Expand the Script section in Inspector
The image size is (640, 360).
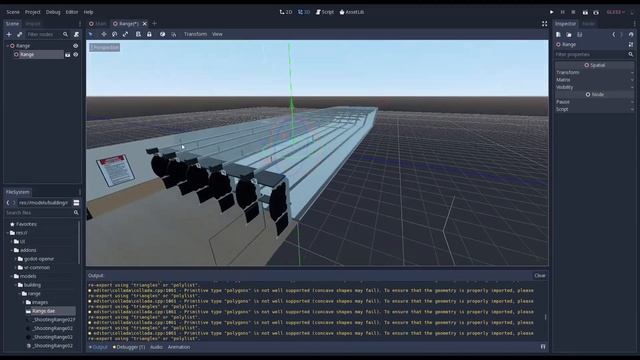click(594, 109)
